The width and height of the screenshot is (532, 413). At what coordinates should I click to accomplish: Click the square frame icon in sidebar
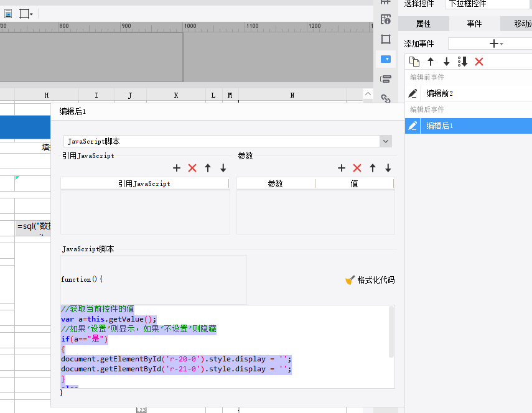386,39
